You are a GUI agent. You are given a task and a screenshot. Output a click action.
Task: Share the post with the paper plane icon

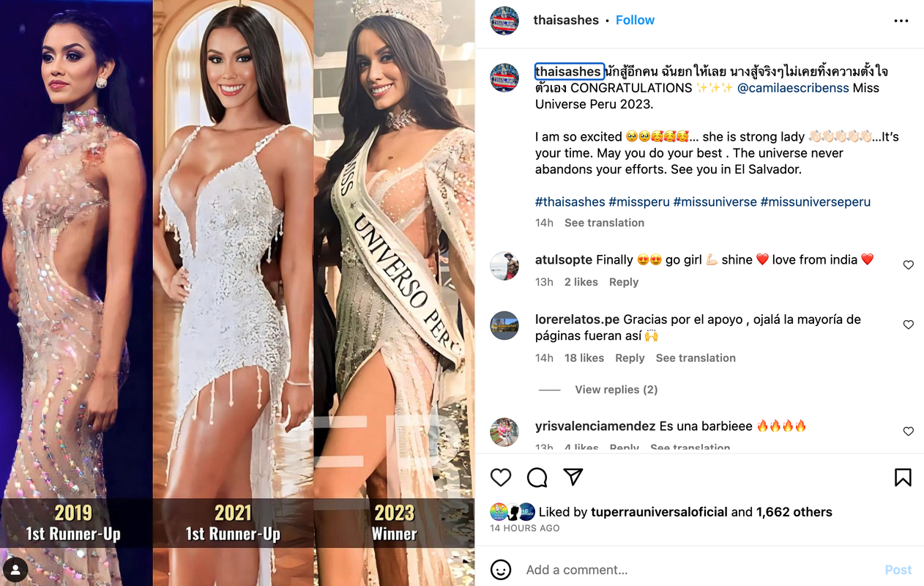pyautogui.click(x=573, y=478)
